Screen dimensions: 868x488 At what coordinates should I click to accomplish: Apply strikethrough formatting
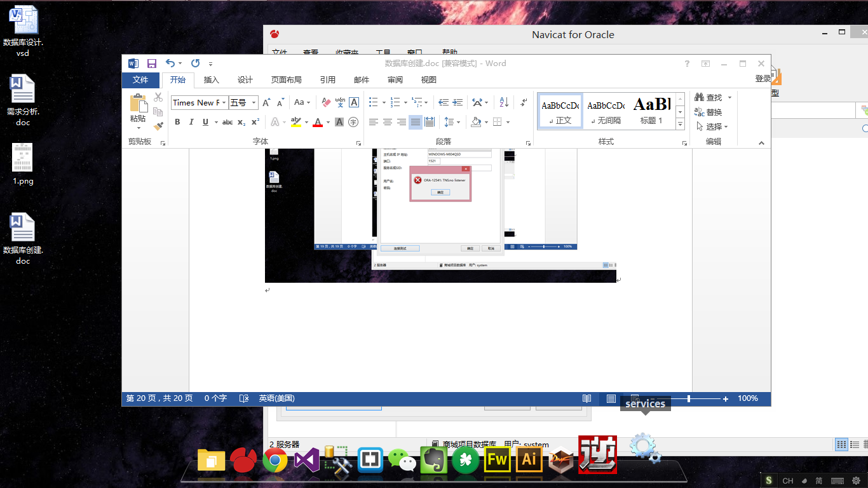(227, 122)
